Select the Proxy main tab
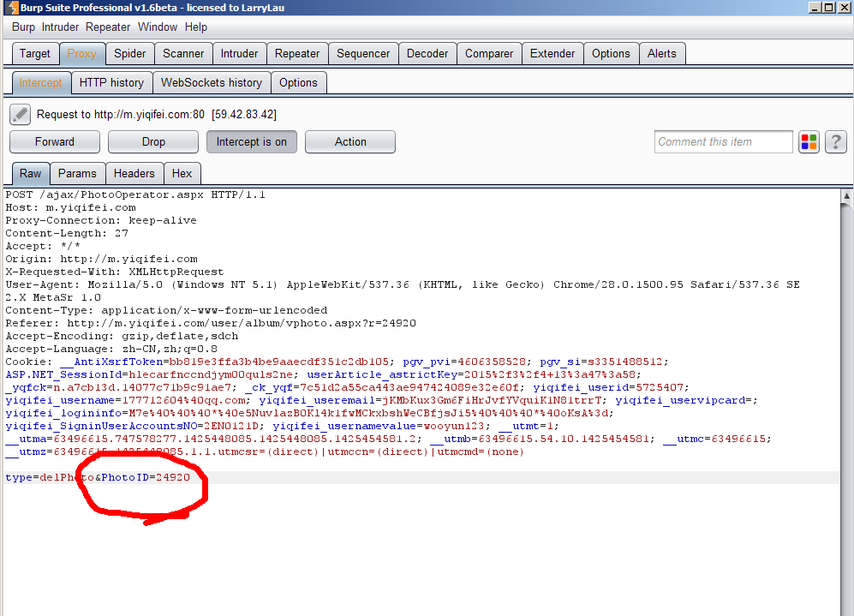This screenshot has width=854, height=616. pos(81,53)
